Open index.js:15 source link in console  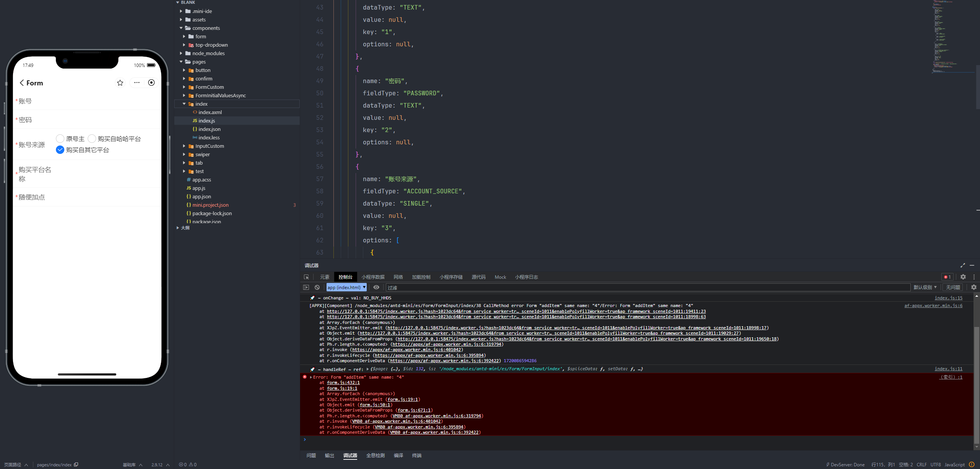point(948,298)
